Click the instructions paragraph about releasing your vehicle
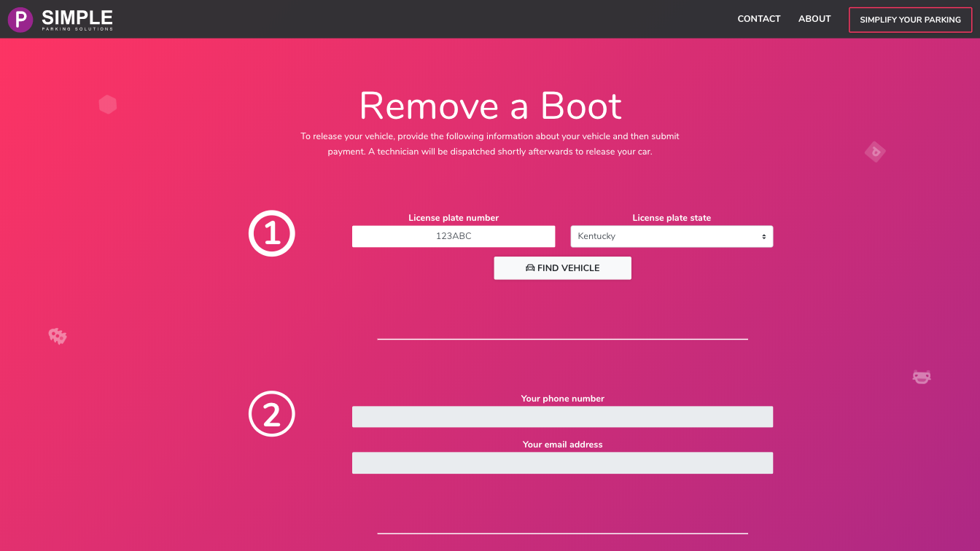This screenshot has width=980, height=551. pyautogui.click(x=490, y=144)
